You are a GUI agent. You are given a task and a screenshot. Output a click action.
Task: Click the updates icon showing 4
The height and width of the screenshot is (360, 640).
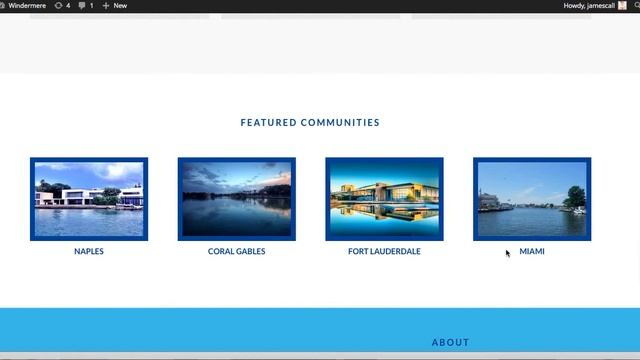point(62,6)
